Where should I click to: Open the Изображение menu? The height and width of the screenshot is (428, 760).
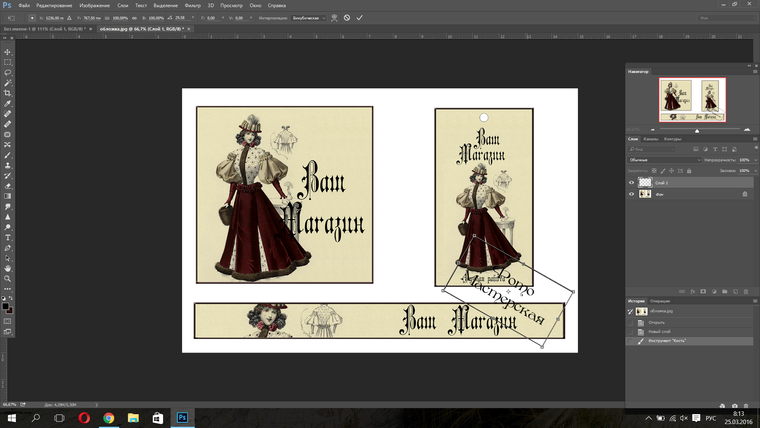coord(95,5)
